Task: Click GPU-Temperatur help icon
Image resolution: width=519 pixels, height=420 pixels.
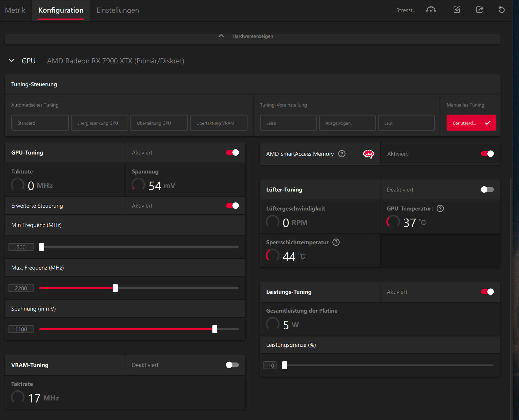Action: coord(440,208)
